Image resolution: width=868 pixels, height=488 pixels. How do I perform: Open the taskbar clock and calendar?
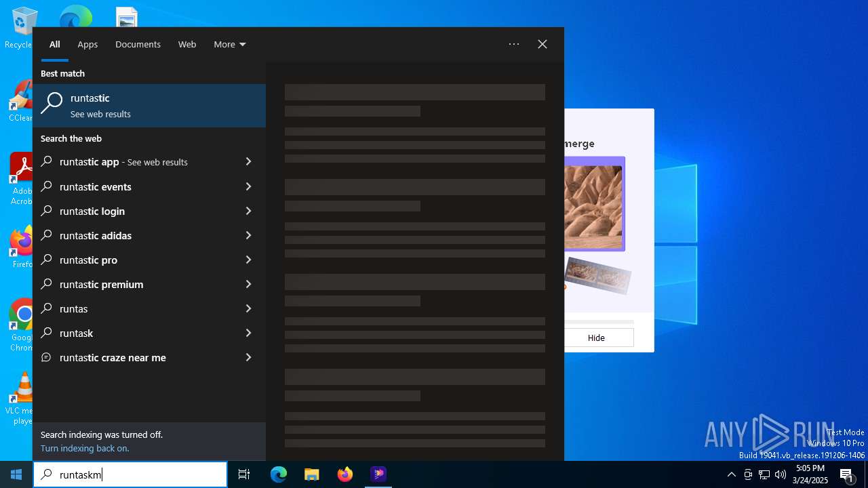click(x=810, y=474)
